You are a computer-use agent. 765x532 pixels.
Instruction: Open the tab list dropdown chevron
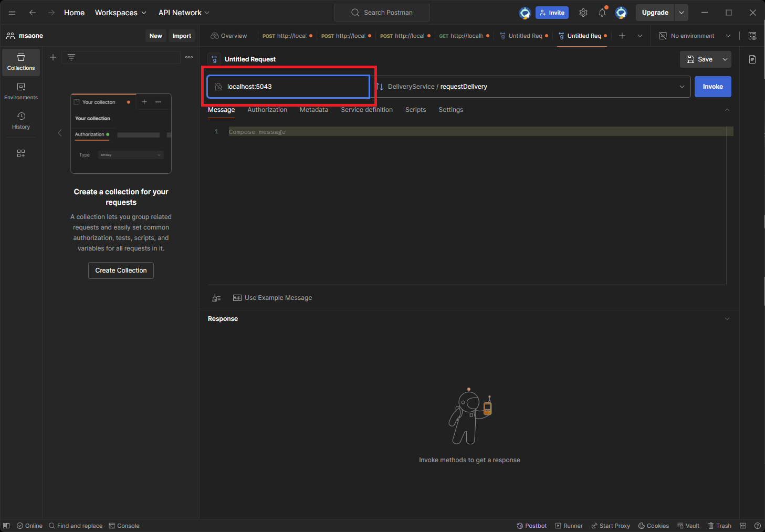(640, 36)
